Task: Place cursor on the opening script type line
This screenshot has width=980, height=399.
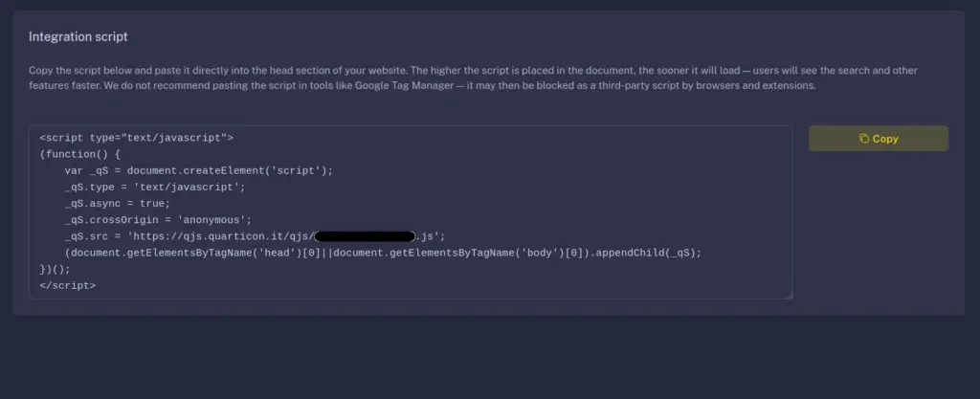Action: pyautogui.click(x=136, y=138)
